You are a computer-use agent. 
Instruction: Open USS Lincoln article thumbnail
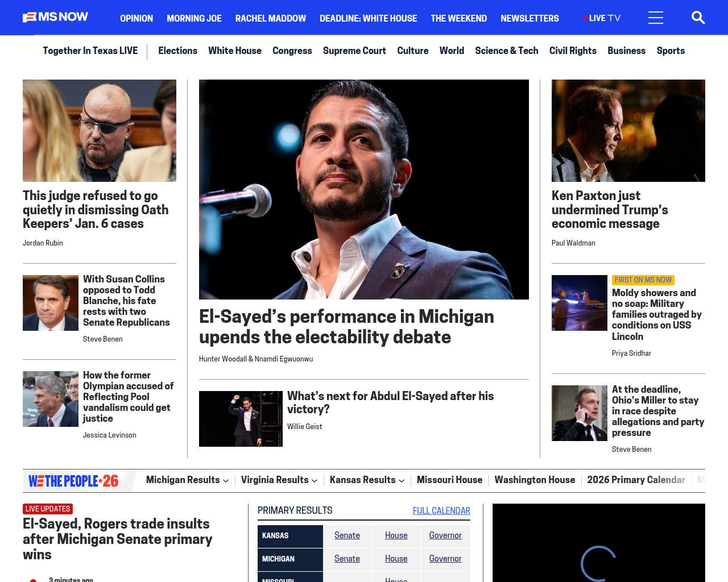pos(580,303)
